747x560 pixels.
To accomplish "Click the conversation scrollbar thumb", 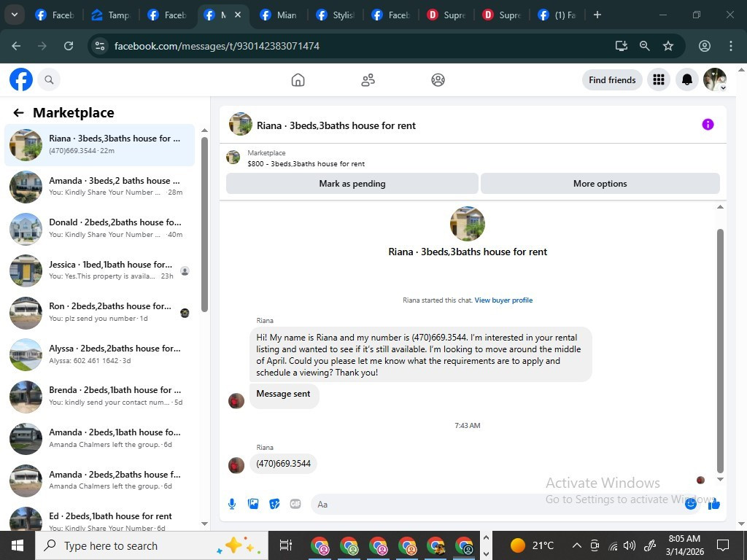I will tap(720, 351).
